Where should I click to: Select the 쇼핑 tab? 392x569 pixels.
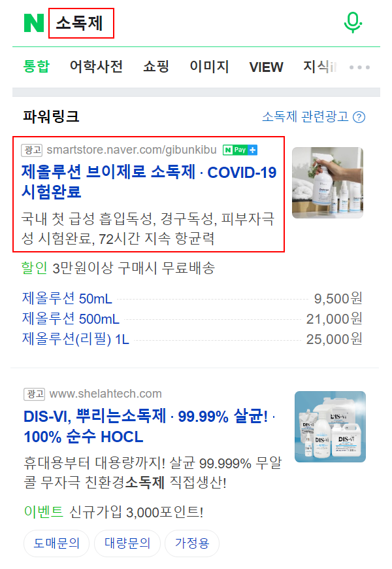[156, 67]
